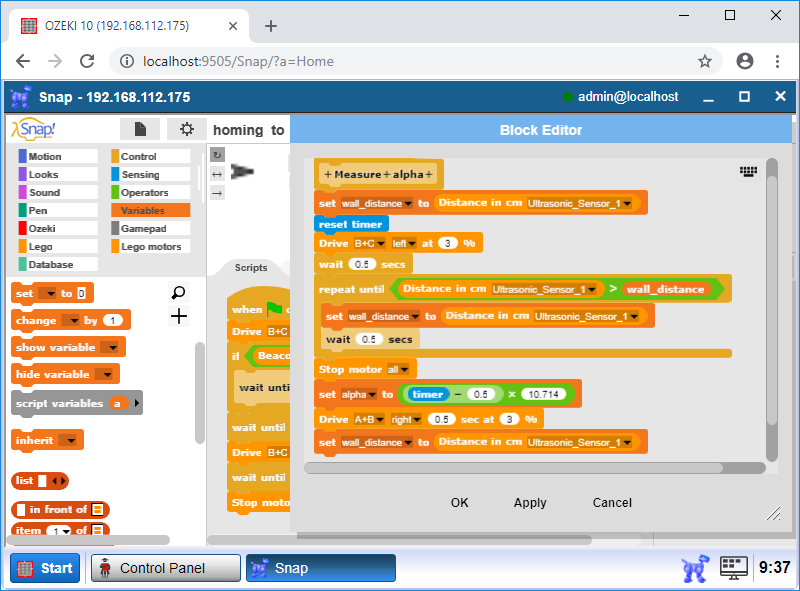Select the Database category
Image resolution: width=800 pixels, height=591 pixels.
58,264
